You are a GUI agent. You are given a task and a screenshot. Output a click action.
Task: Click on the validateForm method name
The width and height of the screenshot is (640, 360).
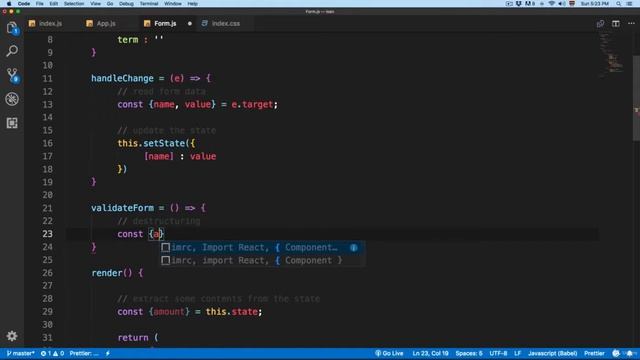tap(122, 208)
